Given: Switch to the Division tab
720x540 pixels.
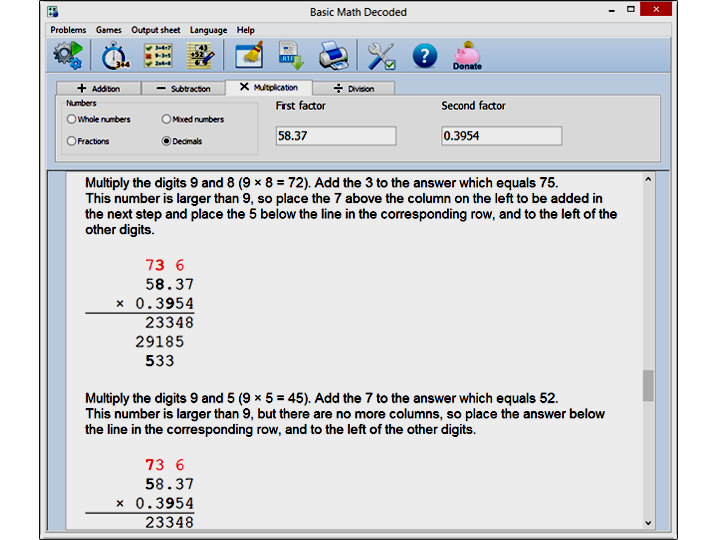Looking at the screenshot, I should 354,88.
